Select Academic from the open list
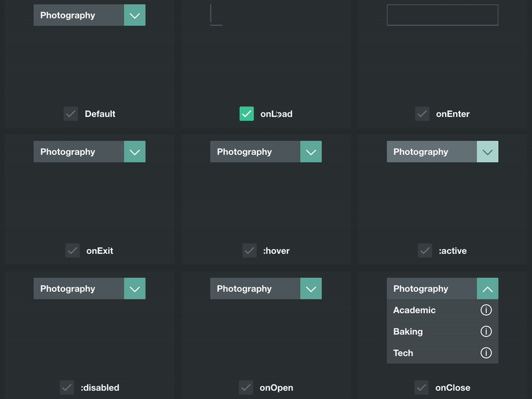The width and height of the screenshot is (532, 399). click(x=415, y=310)
